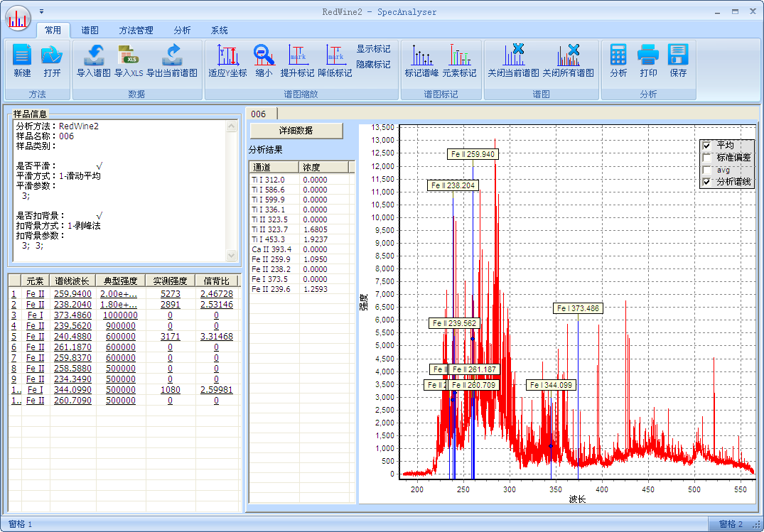Open the 系统 ribbon tab
This screenshot has width=764, height=532.
click(x=220, y=31)
